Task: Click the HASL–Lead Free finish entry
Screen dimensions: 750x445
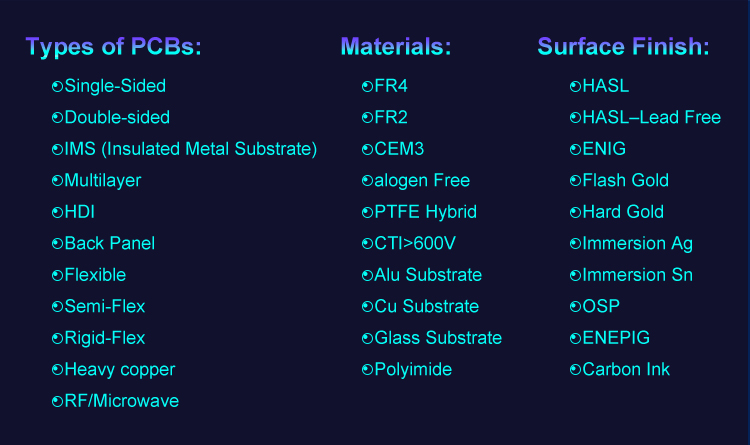Action: click(x=652, y=117)
